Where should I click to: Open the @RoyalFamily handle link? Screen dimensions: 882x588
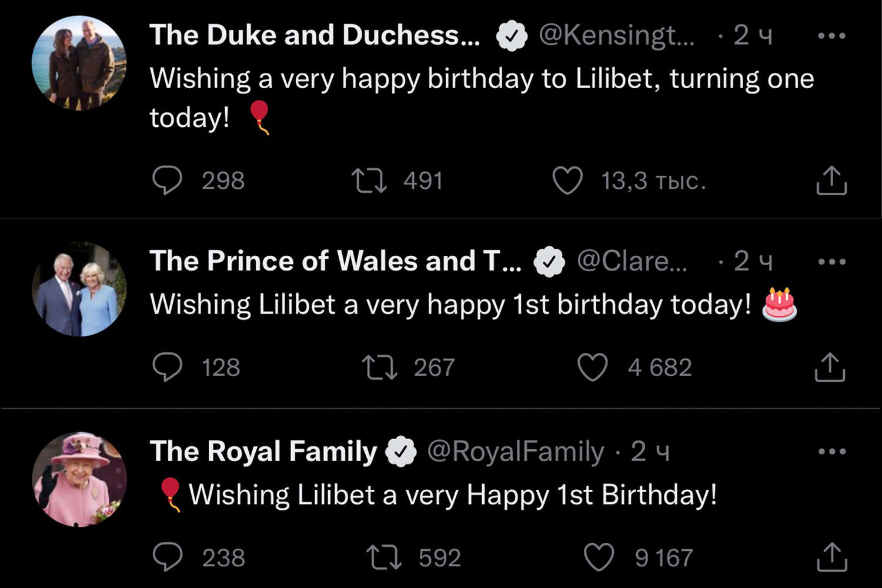click(x=515, y=452)
